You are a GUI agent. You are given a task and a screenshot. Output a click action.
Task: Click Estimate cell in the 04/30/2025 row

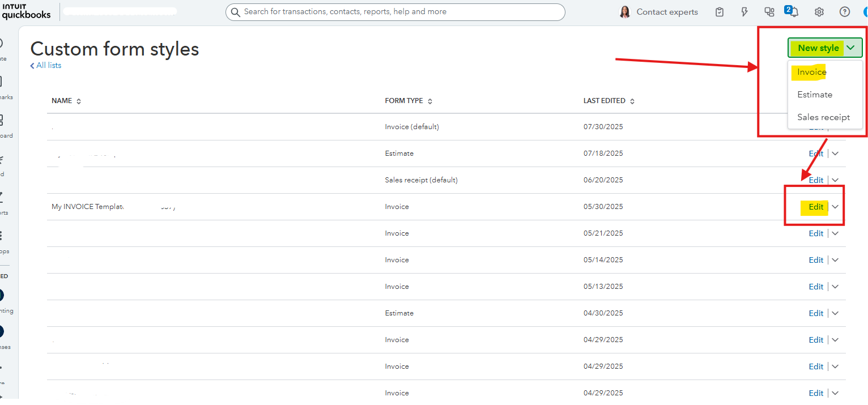point(399,313)
